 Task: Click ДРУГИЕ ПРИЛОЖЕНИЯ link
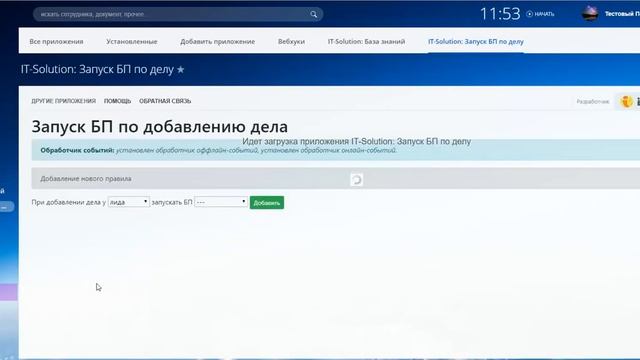click(x=64, y=101)
